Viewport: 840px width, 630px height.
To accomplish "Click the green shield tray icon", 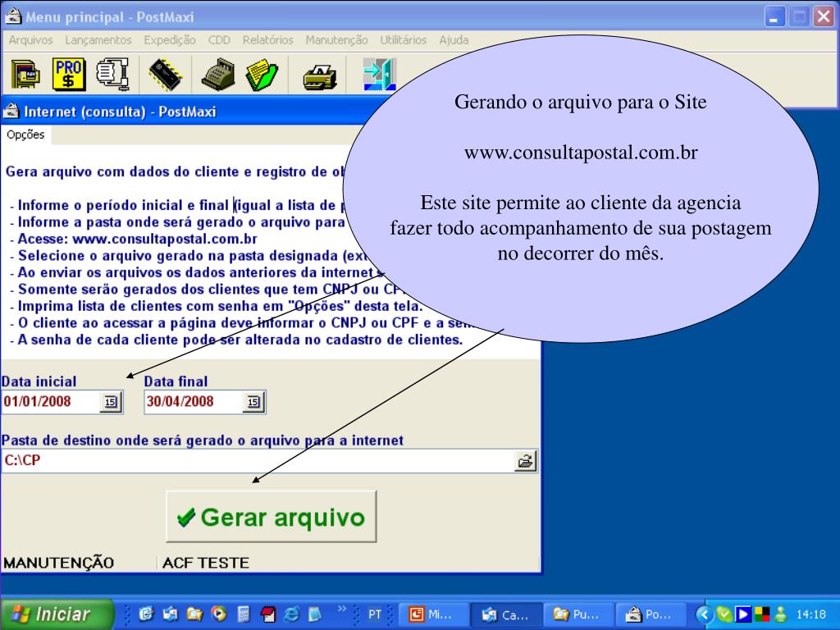I will pos(724,614).
